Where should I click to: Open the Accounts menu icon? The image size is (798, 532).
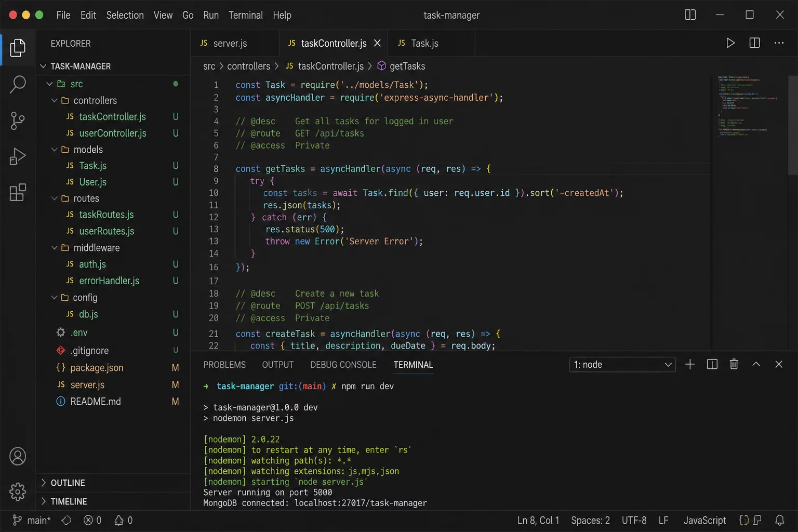(18, 456)
